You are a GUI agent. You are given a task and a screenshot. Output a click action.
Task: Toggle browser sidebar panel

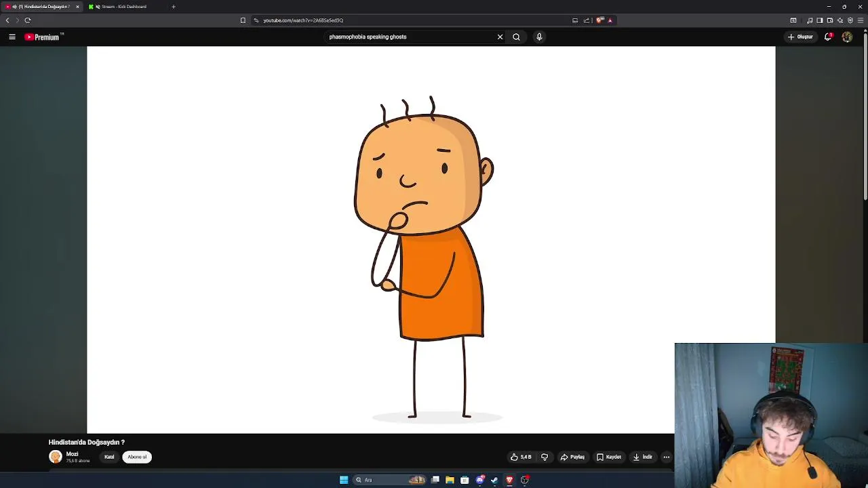tap(820, 20)
